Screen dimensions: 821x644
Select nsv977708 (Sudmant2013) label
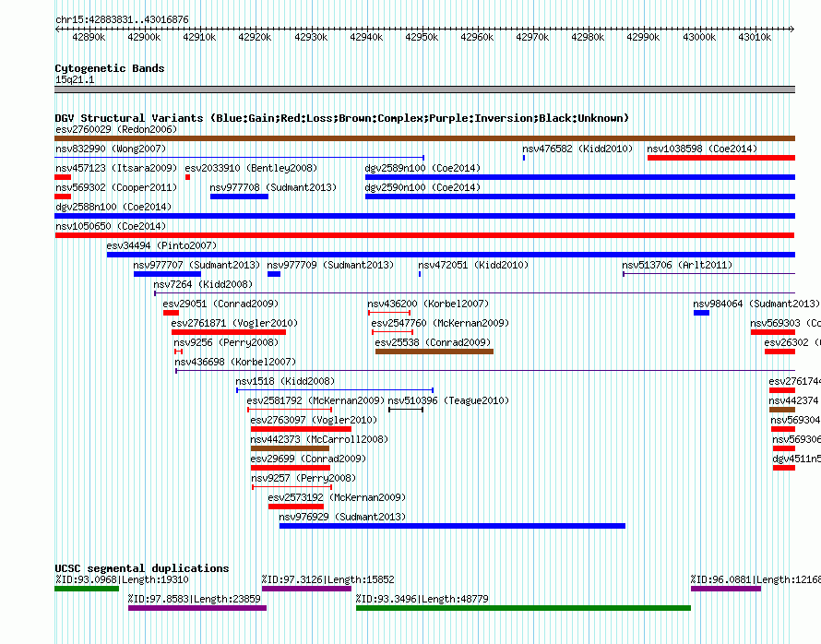pyautogui.click(x=273, y=187)
